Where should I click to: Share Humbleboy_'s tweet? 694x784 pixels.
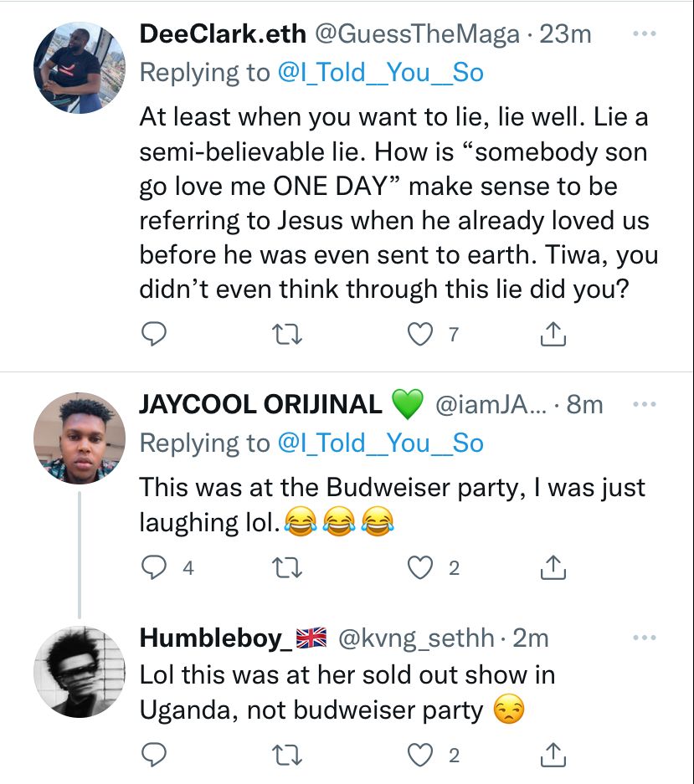pos(553,755)
